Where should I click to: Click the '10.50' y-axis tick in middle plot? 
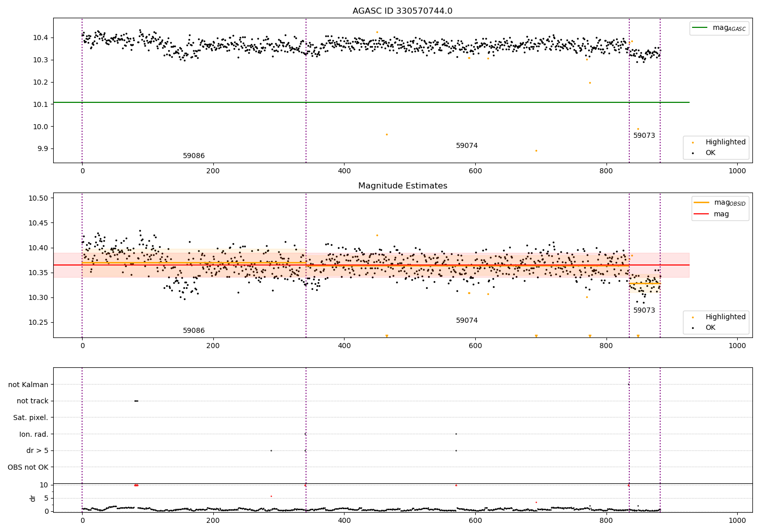38,198
